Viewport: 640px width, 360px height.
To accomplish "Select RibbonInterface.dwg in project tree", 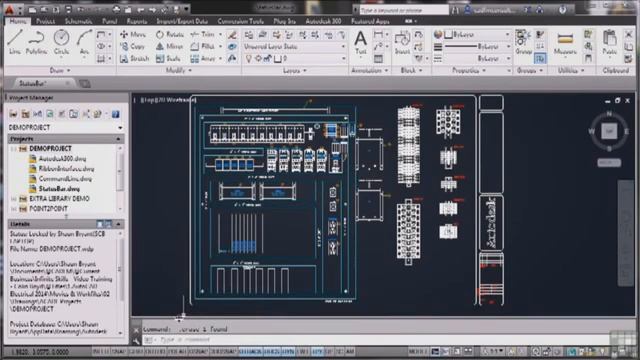I will 67,169.
